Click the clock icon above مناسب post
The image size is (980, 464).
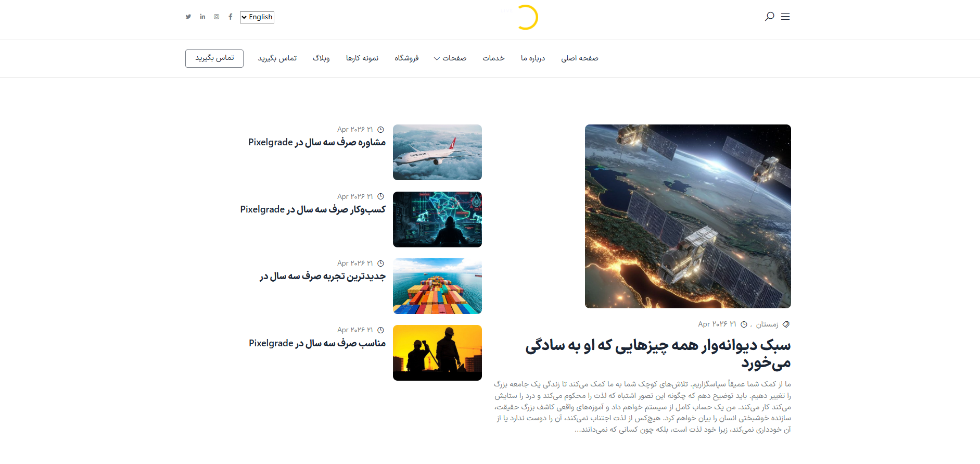pos(380,330)
